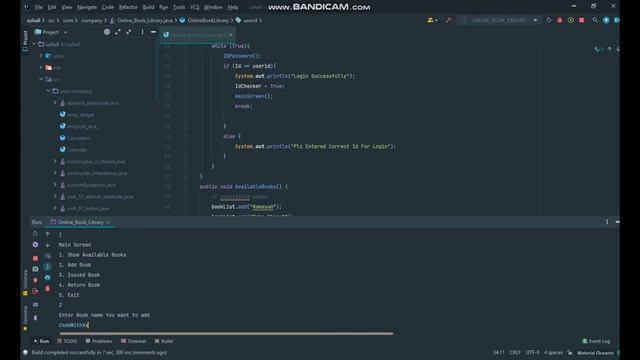Toggle the Project side tab
The height and width of the screenshot is (360, 640).
(25, 41)
